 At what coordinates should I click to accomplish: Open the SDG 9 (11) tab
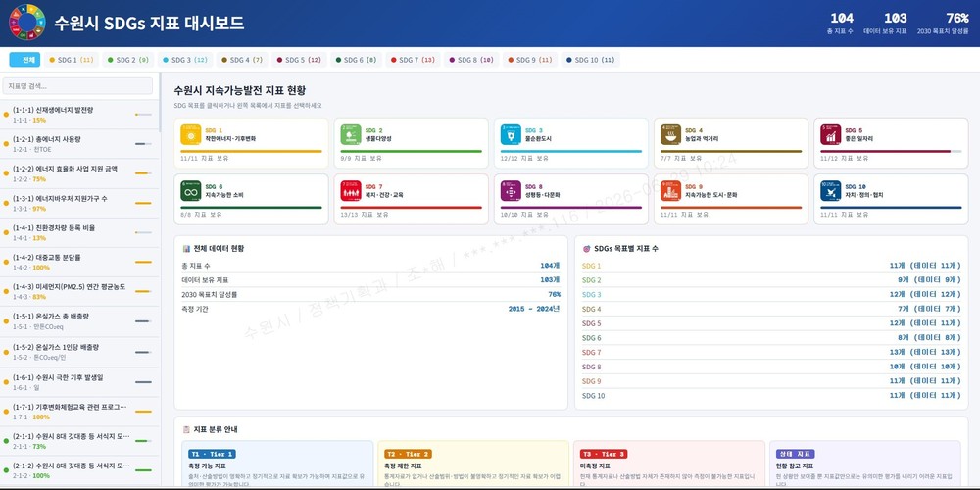coord(530,60)
